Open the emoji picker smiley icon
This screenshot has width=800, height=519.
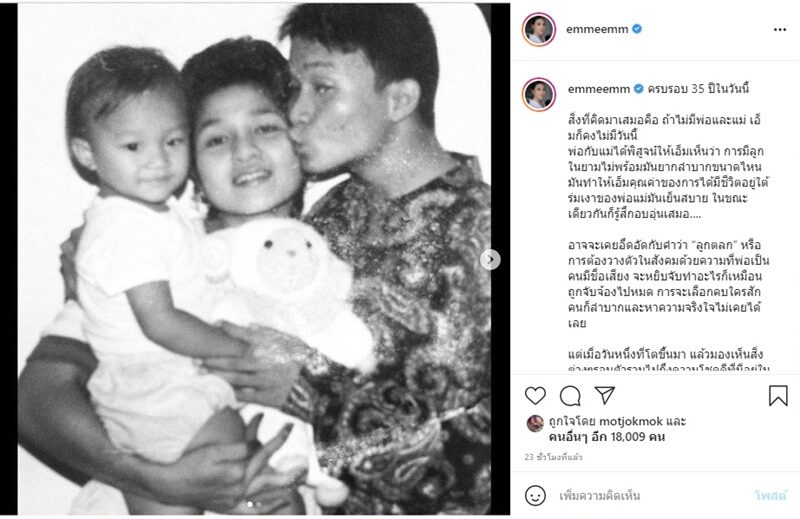tap(535, 496)
